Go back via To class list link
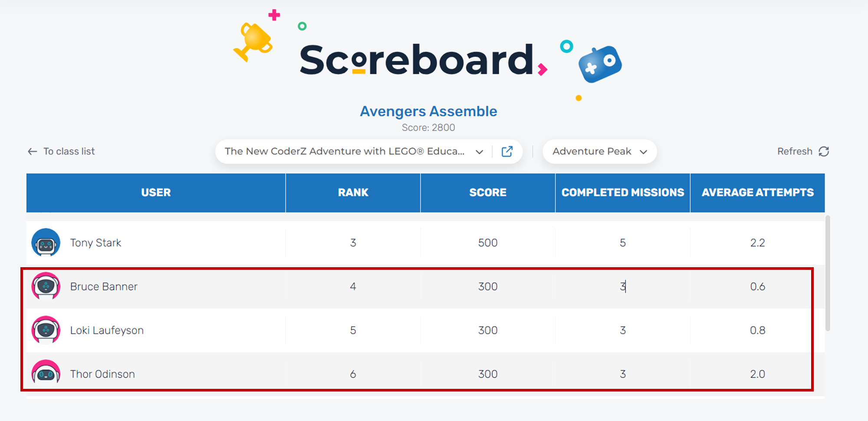 click(x=69, y=151)
